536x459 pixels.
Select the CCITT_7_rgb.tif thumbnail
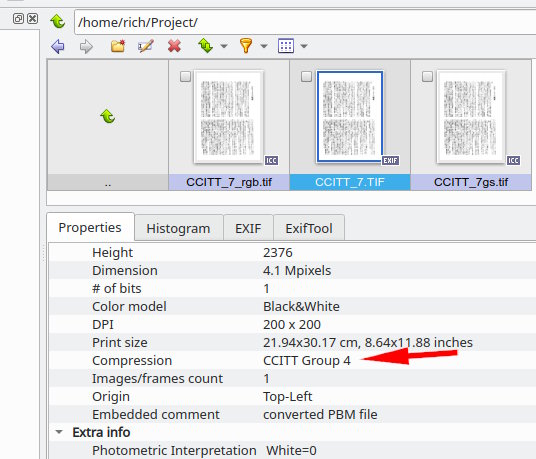(228, 117)
